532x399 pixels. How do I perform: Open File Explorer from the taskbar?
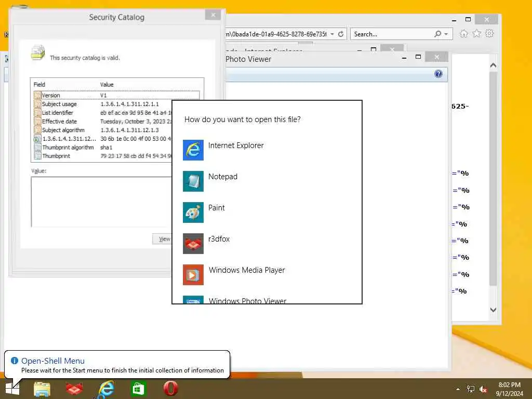tap(42, 389)
